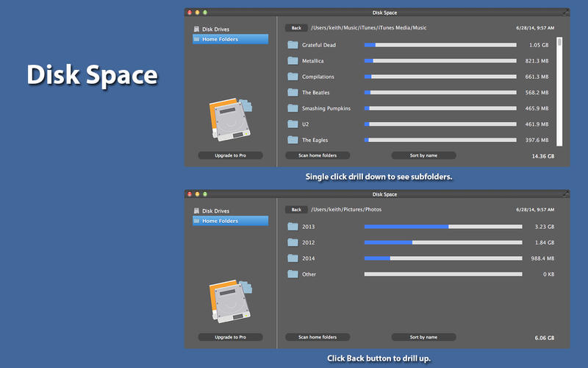
Task: Select Disk Drives in the bottom window
Action: coord(230,210)
